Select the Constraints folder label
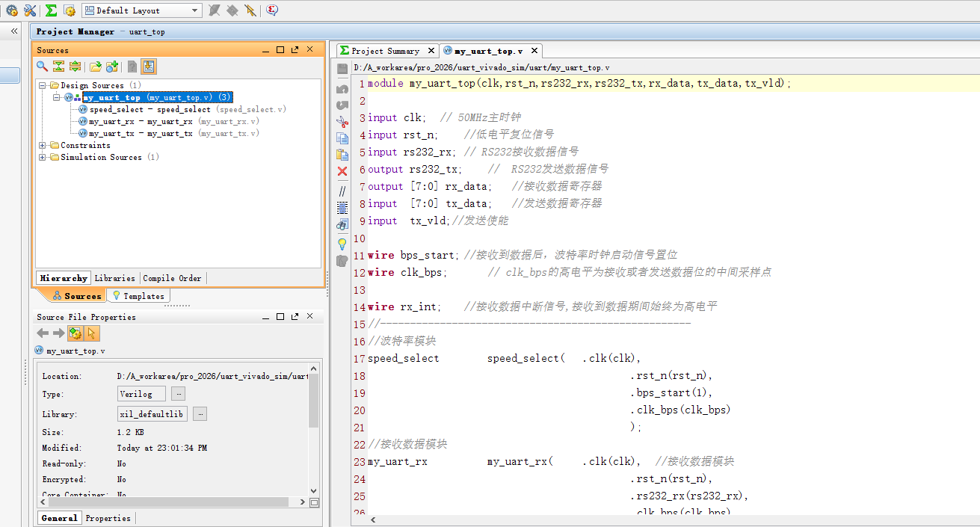Viewport: 980px width, 527px height. [x=85, y=145]
